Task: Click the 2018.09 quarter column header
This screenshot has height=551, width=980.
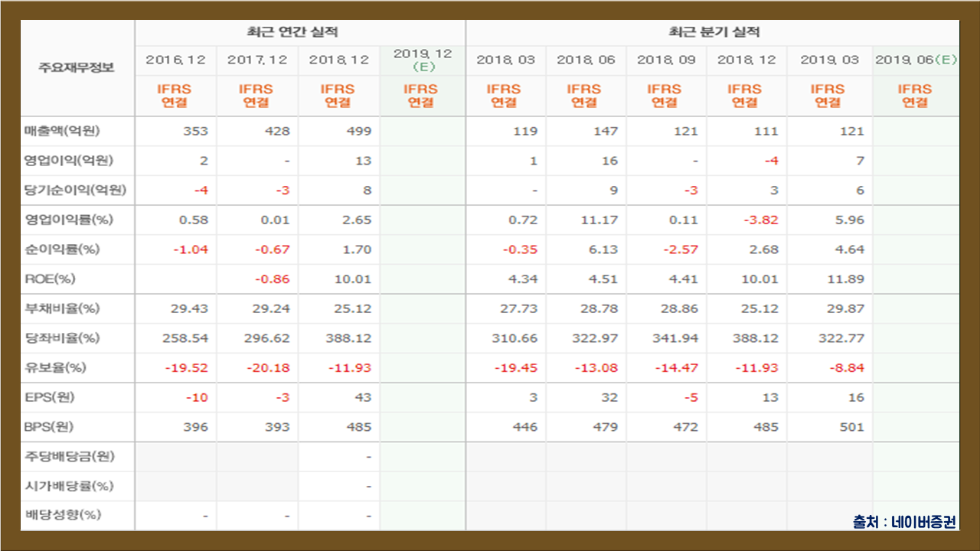Action: (x=666, y=60)
